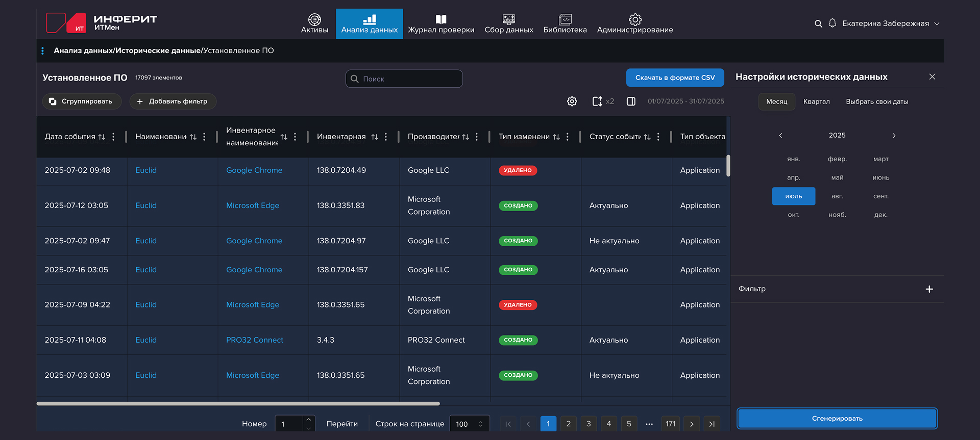Expand the Фильтр section plus icon
Image resolution: width=980 pixels, height=440 pixels.
[x=929, y=289]
